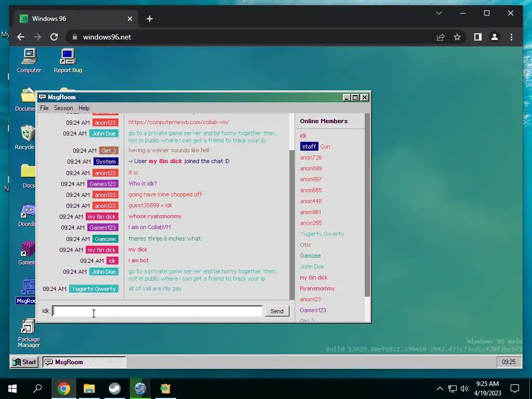Open Chrome tab search chevron

[438, 13]
